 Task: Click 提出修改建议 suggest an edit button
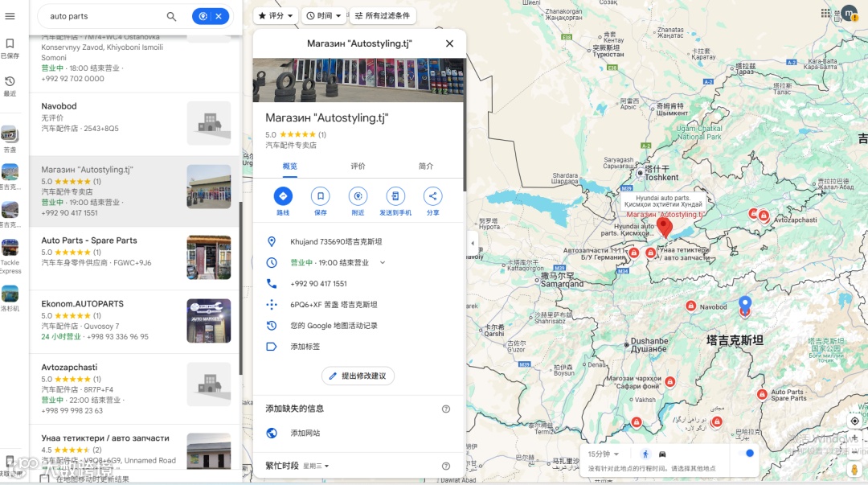(x=358, y=376)
